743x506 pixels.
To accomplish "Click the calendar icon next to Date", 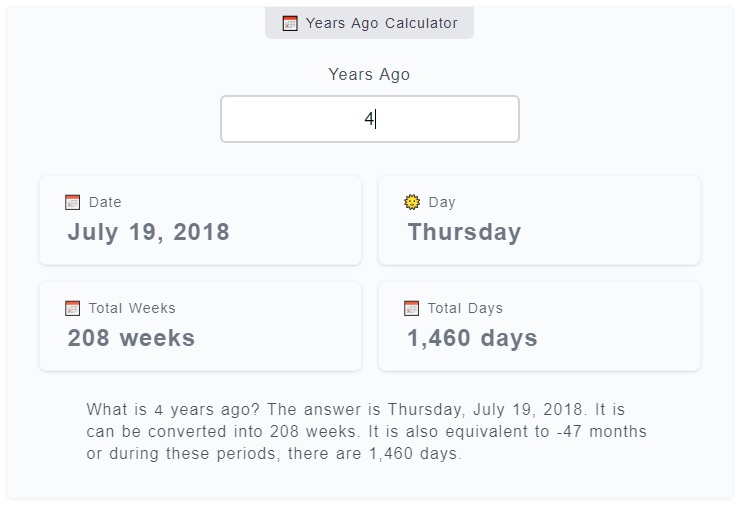I will (72, 202).
